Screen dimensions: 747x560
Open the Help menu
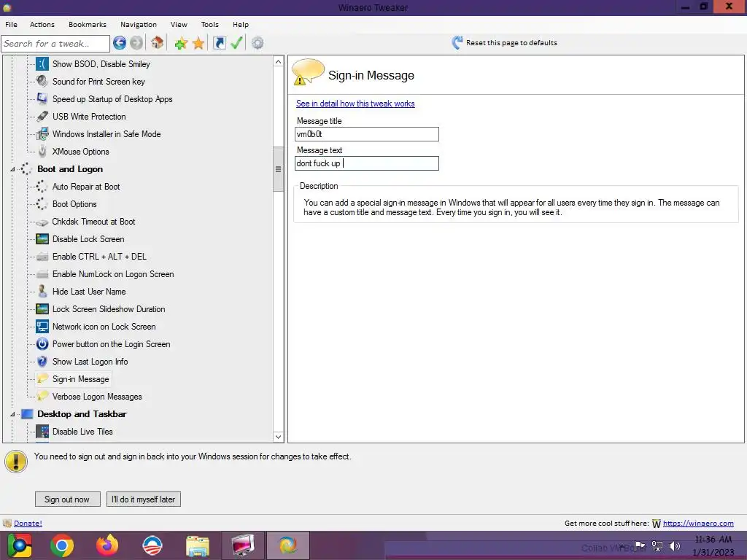pos(241,24)
